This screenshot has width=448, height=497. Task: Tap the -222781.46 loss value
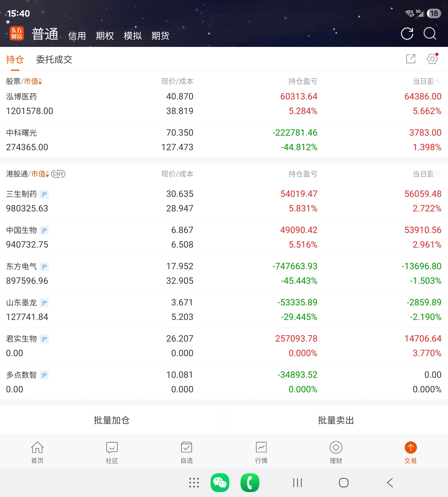[x=295, y=133]
